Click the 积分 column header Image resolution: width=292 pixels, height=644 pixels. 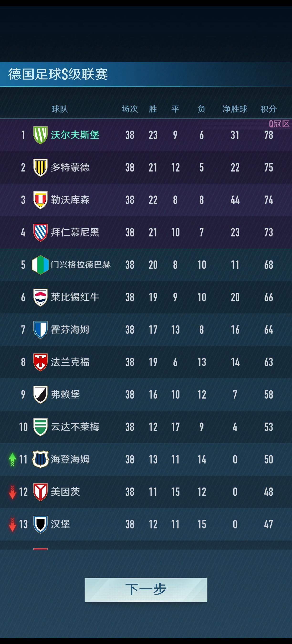pos(268,109)
